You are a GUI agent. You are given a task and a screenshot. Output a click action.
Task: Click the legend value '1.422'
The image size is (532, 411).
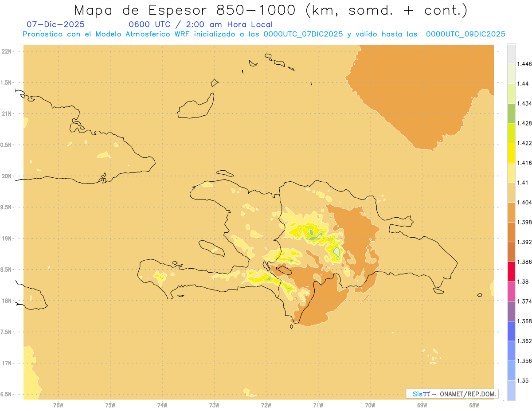coord(525,143)
